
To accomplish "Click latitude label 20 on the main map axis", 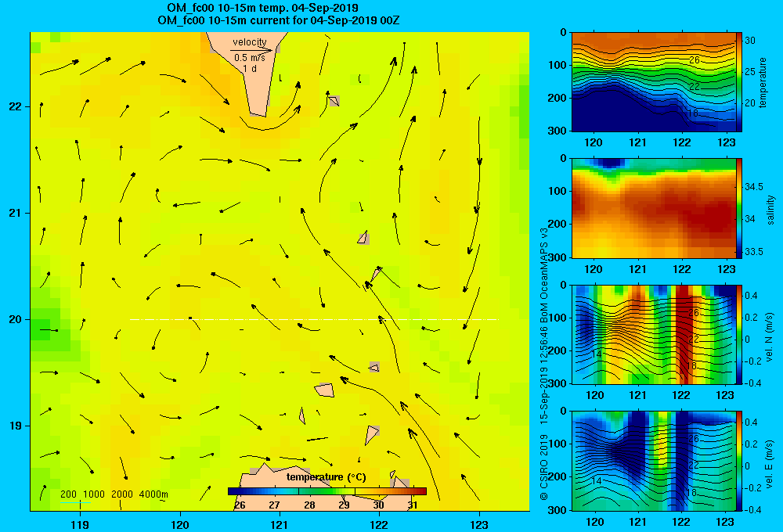I will tap(15, 319).
